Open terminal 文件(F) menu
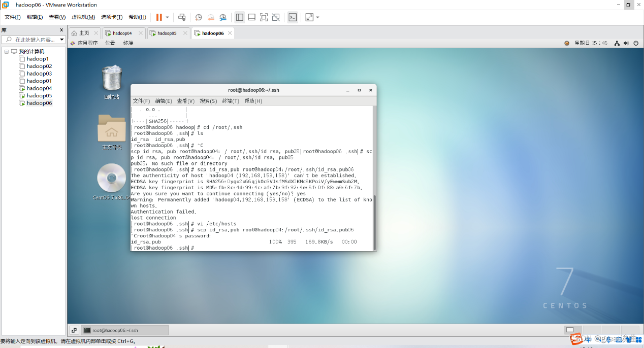The image size is (644, 348). click(141, 101)
